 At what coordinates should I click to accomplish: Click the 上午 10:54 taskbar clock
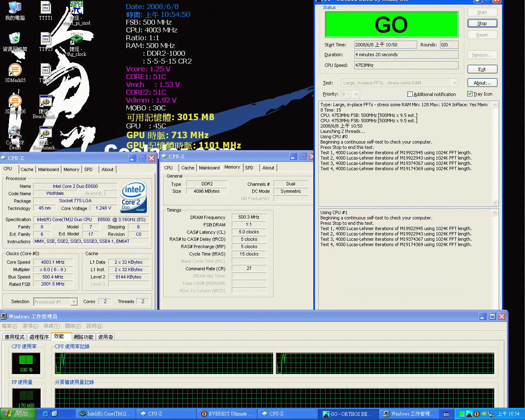[509, 414]
